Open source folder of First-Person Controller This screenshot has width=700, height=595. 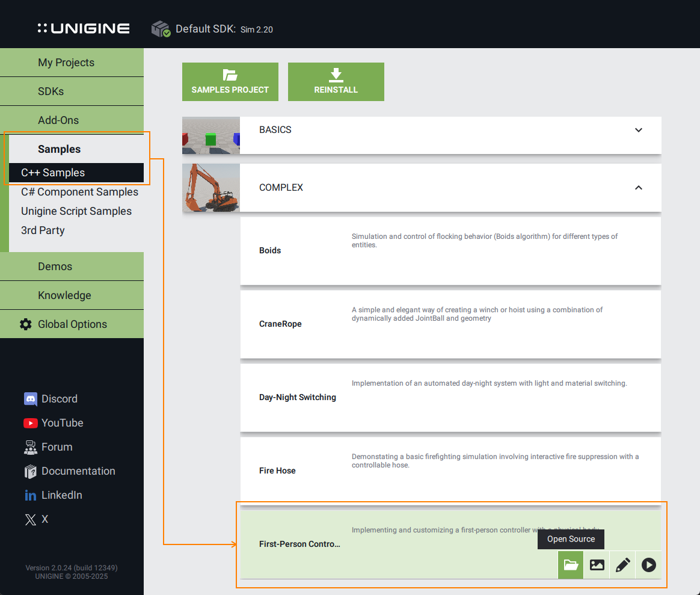tap(571, 565)
